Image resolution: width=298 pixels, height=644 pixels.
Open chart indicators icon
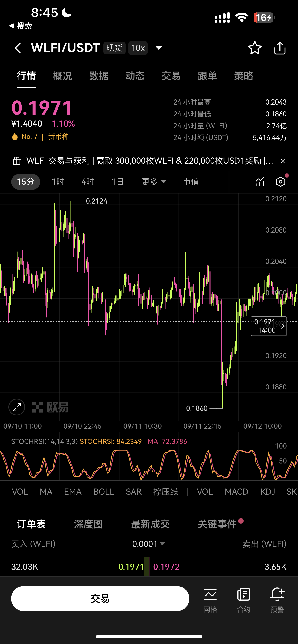260,182
